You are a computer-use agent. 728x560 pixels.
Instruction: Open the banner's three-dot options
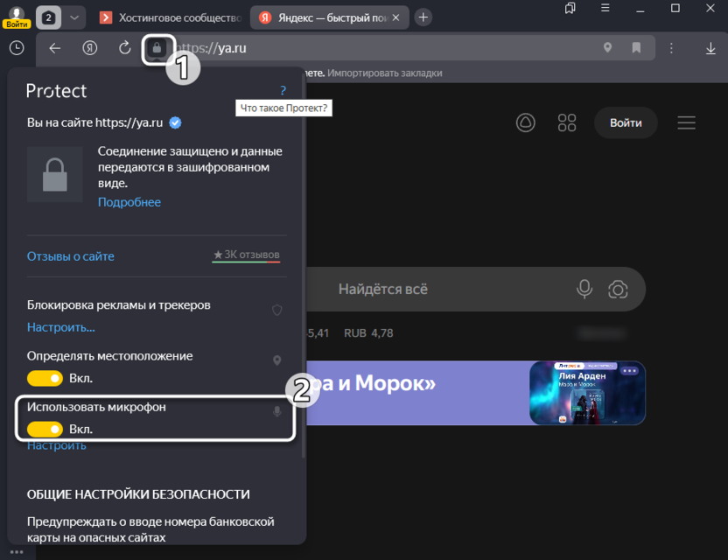pos(630,370)
